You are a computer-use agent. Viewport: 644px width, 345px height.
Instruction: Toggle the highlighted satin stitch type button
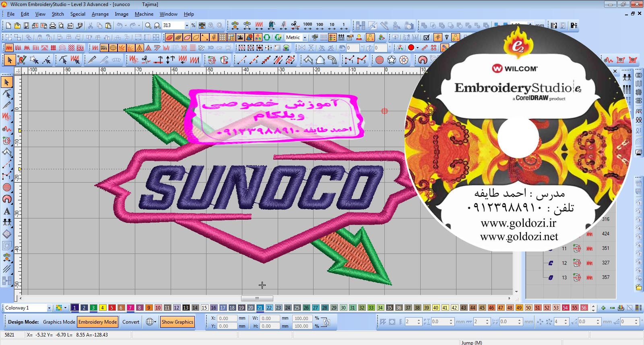[9, 48]
